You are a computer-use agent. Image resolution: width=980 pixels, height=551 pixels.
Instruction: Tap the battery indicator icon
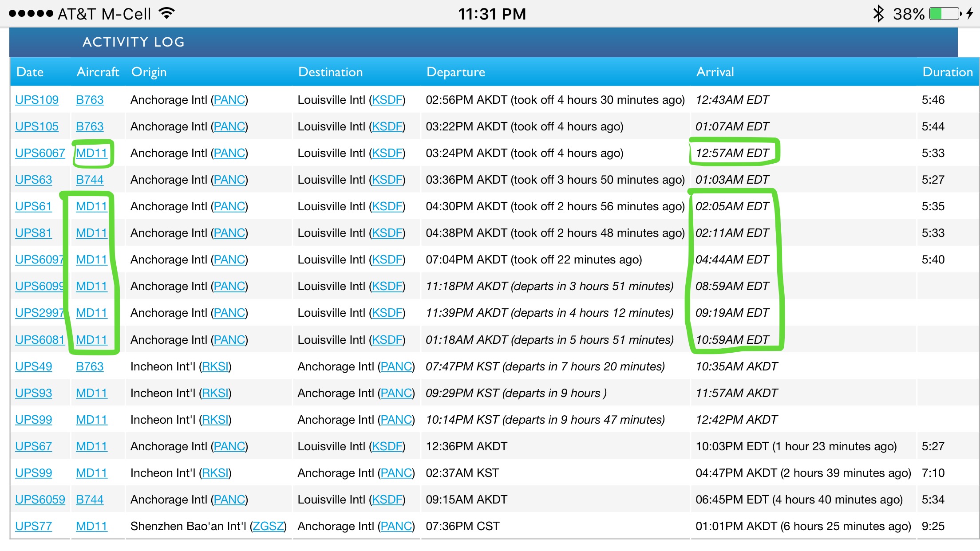coord(945,14)
